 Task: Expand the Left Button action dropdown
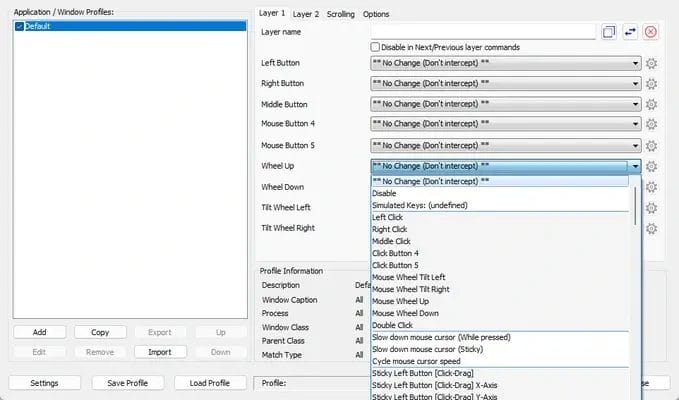click(635, 63)
